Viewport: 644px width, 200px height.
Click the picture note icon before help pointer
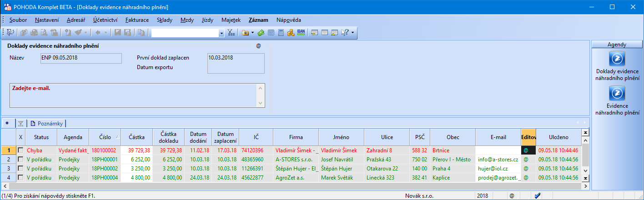[x=334, y=32]
